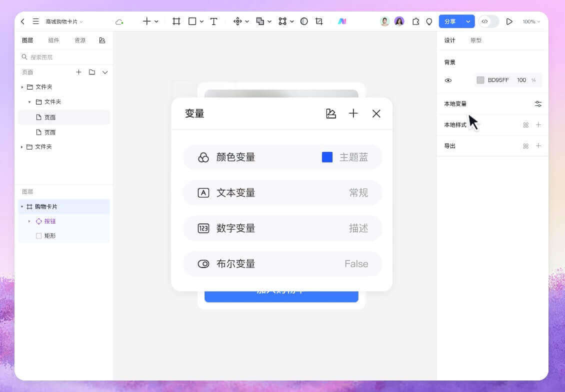The width and height of the screenshot is (565, 392).
Task: Select the Rectangle shape tool
Action: (x=192, y=21)
